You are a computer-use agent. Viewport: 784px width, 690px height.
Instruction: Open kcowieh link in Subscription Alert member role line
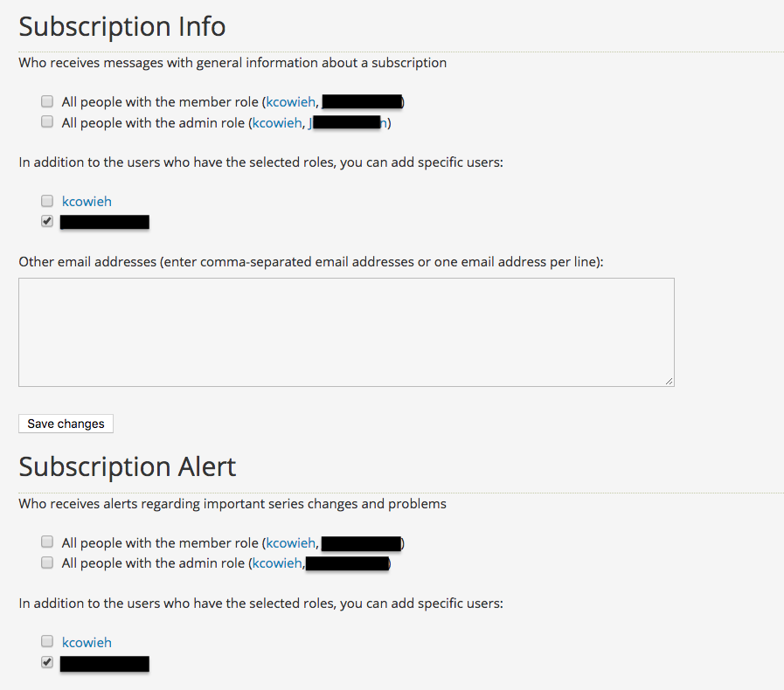pos(290,543)
